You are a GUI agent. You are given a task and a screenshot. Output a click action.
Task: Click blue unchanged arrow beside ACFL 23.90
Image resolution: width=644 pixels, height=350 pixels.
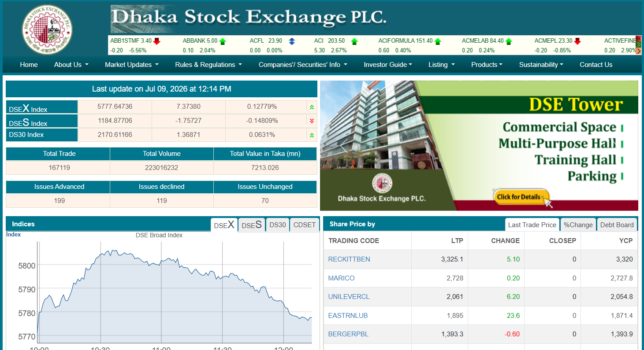coord(292,41)
